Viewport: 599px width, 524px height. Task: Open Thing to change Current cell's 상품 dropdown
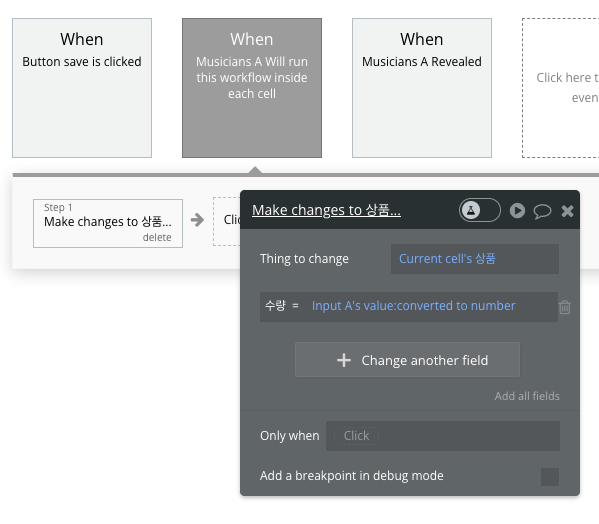[474, 259]
